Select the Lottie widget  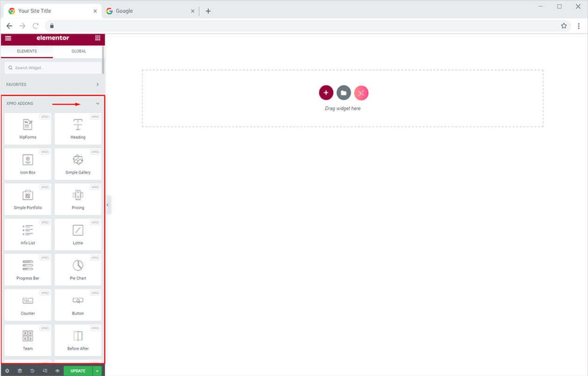pyautogui.click(x=78, y=234)
